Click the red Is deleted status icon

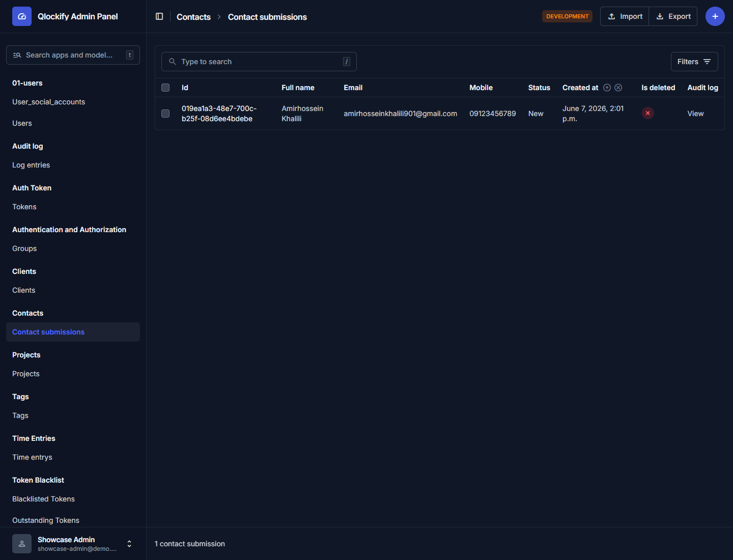tap(647, 113)
